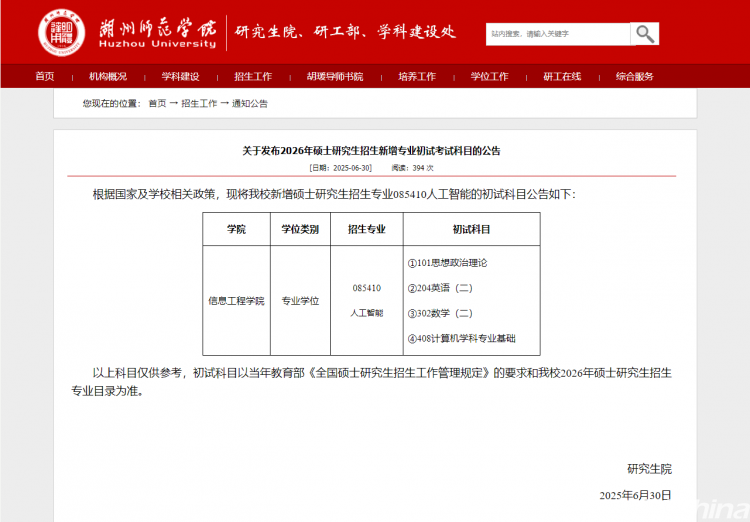The image size is (750, 522).
Task: Click the announcement title about 2026年硕士研究生招生
Action: point(371,151)
